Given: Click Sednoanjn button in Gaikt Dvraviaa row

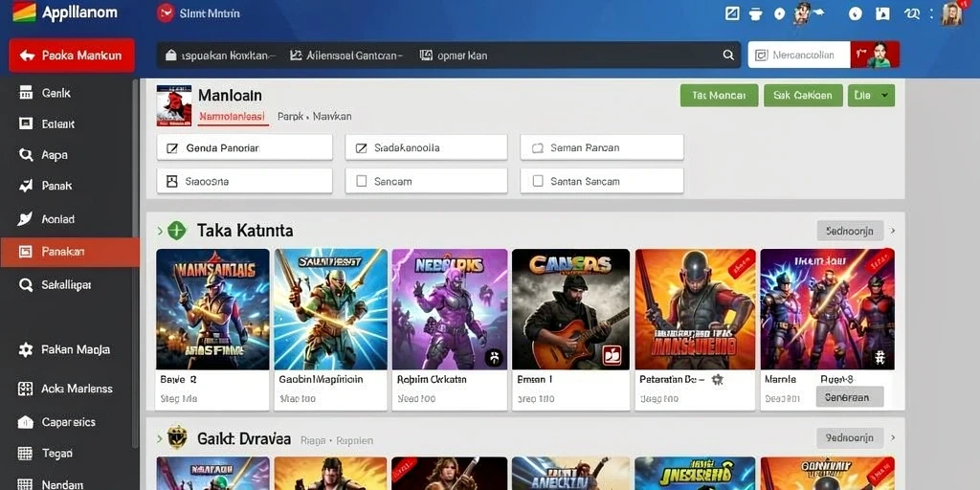Looking at the screenshot, I should point(850,438).
